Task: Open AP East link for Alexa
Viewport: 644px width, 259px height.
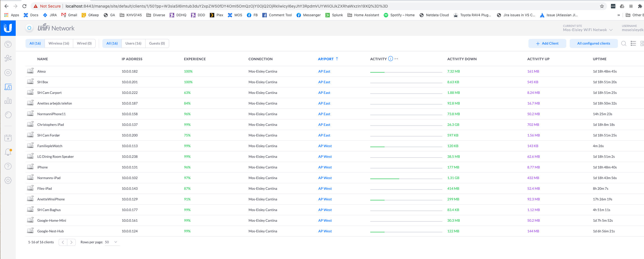Action: [324, 71]
